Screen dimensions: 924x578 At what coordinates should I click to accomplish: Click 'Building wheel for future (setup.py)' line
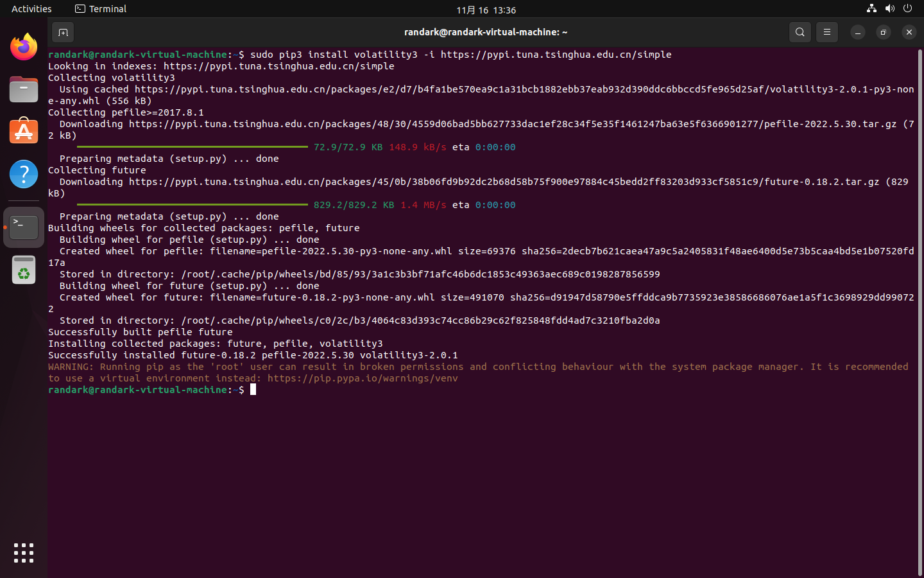click(x=189, y=286)
